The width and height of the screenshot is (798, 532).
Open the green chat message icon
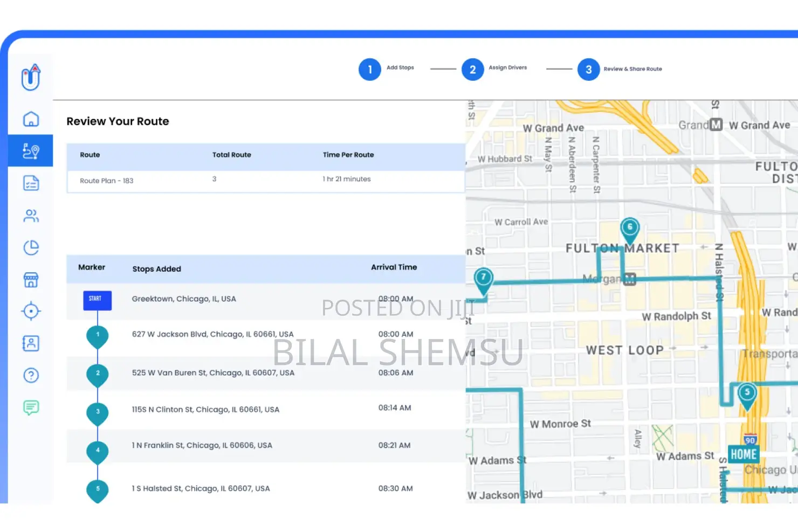(x=31, y=407)
